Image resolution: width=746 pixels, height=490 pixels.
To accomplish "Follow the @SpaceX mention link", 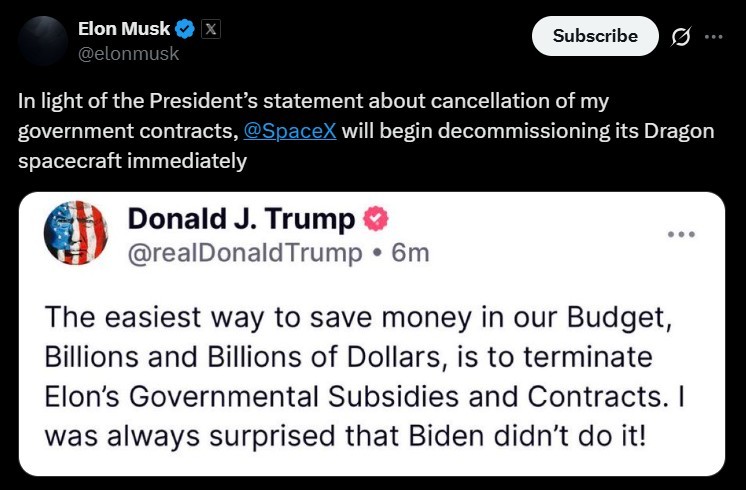I will 296,131.
